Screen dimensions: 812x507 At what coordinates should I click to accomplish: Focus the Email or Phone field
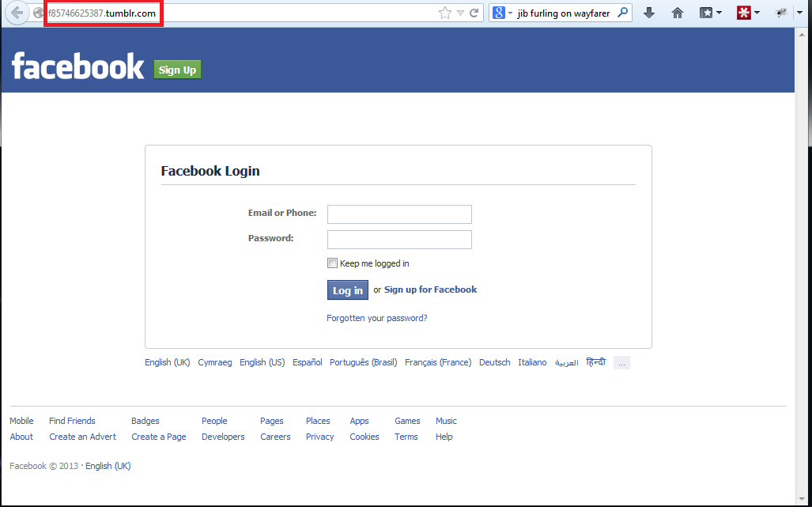[x=399, y=214]
